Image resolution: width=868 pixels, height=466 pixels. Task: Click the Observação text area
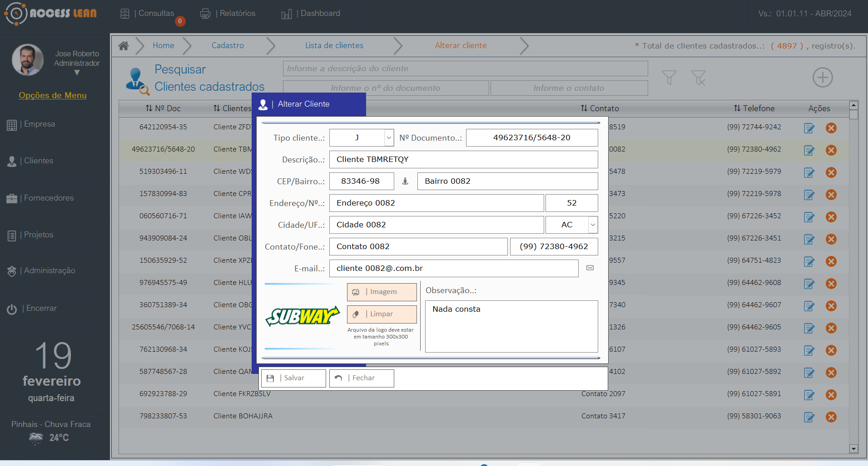click(x=511, y=326)
